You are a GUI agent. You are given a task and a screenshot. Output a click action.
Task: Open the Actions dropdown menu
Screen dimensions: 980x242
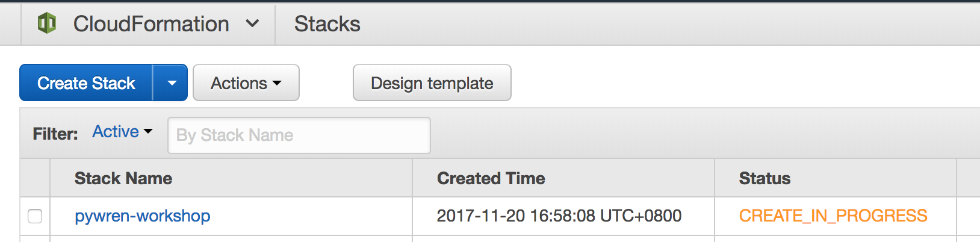tap(246, 83)
